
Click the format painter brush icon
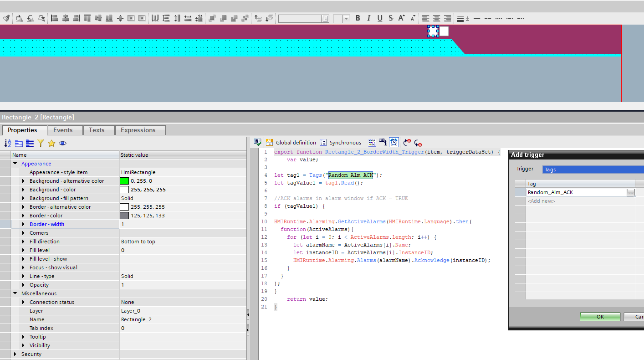click(6, 18)
